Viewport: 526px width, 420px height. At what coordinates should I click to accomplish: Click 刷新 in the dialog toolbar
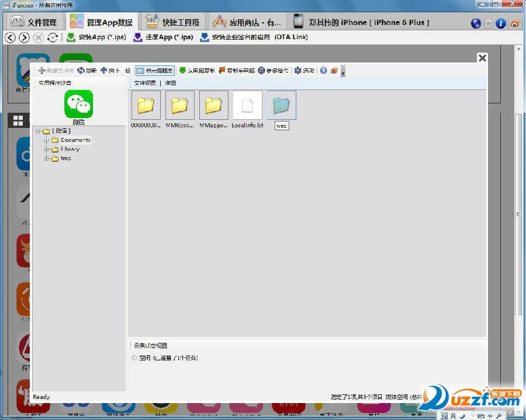tap(87, 71)
